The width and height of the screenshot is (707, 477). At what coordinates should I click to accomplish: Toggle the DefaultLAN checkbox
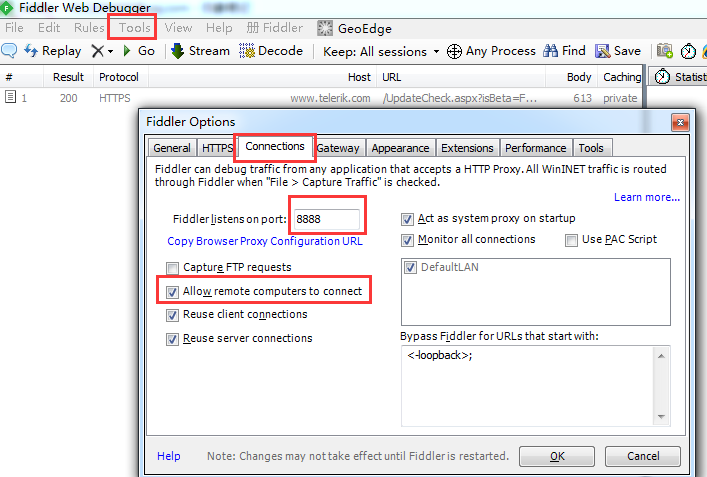[x=410, y=267]
